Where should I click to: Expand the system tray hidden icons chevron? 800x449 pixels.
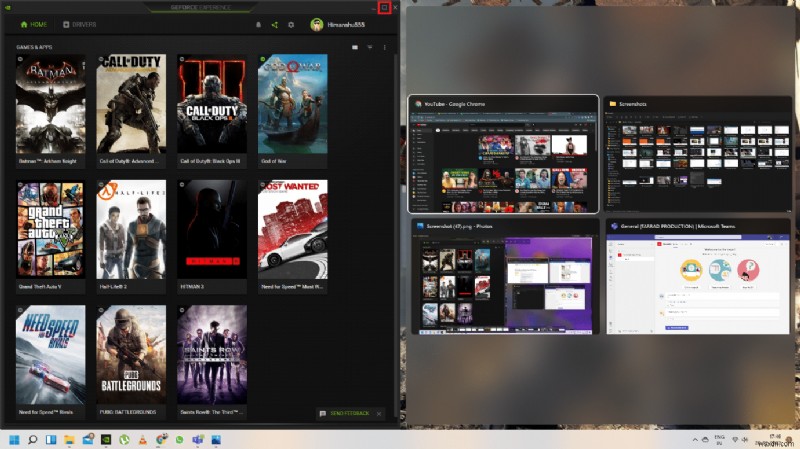click(x=695, y=439)
